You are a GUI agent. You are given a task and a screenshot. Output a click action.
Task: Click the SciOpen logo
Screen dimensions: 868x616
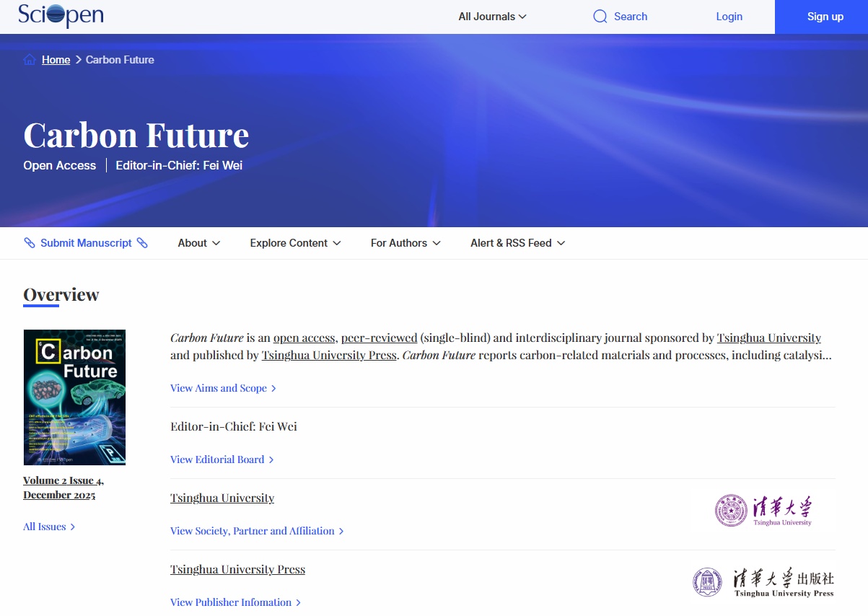point(61,15)
